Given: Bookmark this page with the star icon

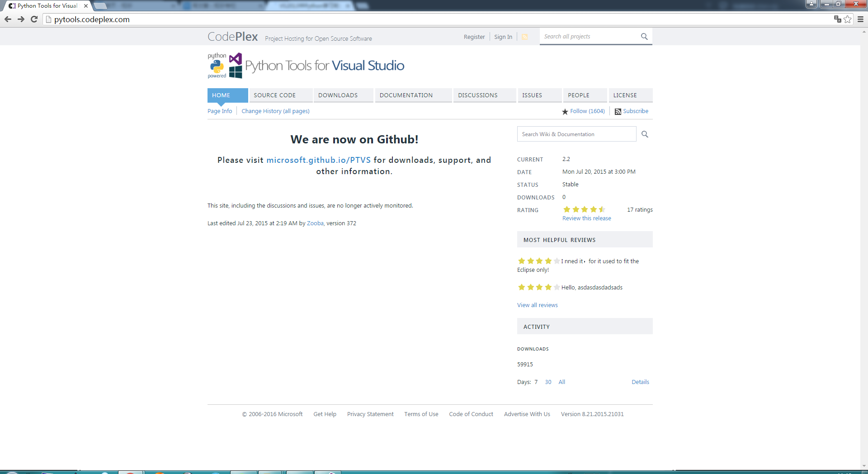Looking at the screenshot, I should pyautogui.click(x=848, y=19).
